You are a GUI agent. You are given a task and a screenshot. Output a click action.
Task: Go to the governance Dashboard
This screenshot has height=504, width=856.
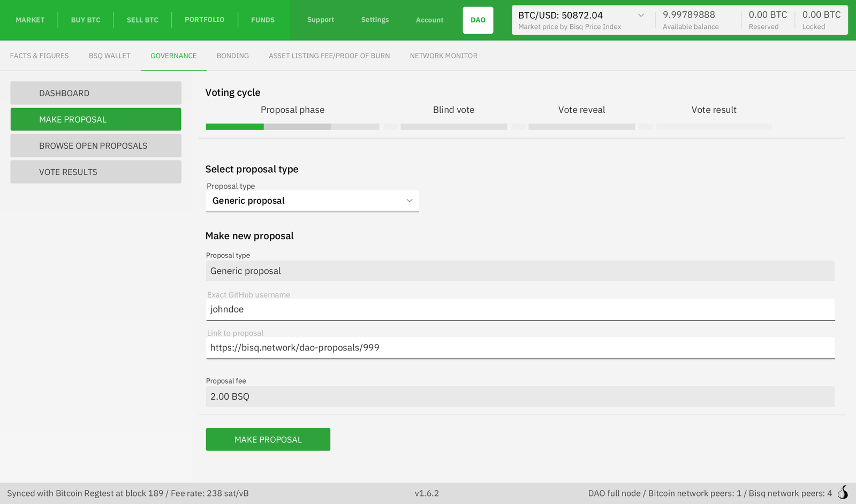pos(96,93)
